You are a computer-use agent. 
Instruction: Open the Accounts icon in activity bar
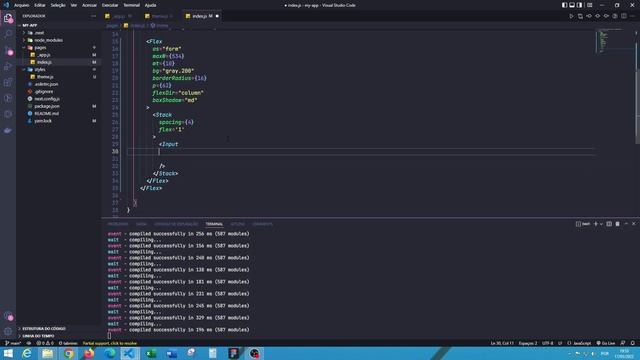[x=8, y=315]
